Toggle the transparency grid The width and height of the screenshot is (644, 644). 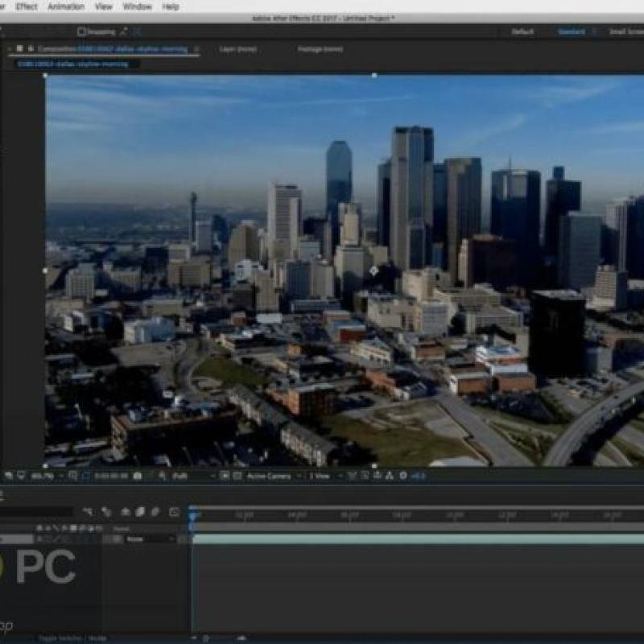pos(237,476)
